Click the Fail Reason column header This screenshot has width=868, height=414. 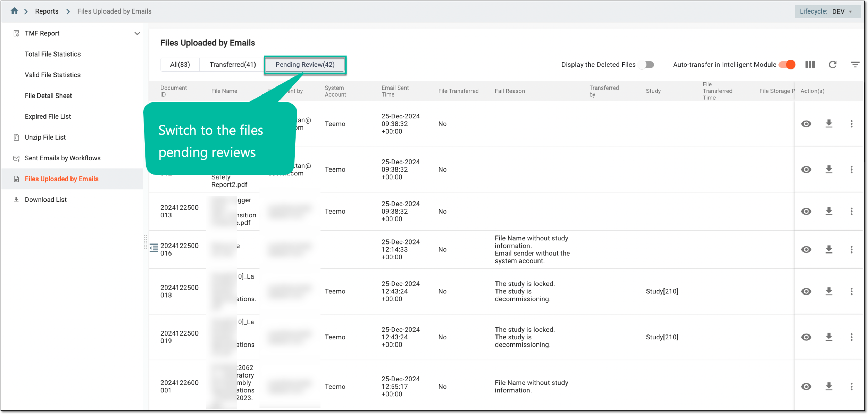[510, 91]
